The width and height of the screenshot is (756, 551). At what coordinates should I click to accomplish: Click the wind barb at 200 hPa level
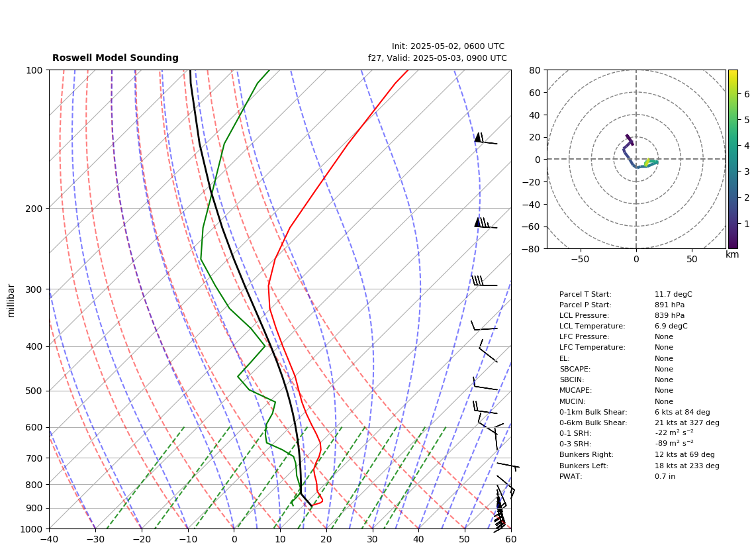coord(485,223)
